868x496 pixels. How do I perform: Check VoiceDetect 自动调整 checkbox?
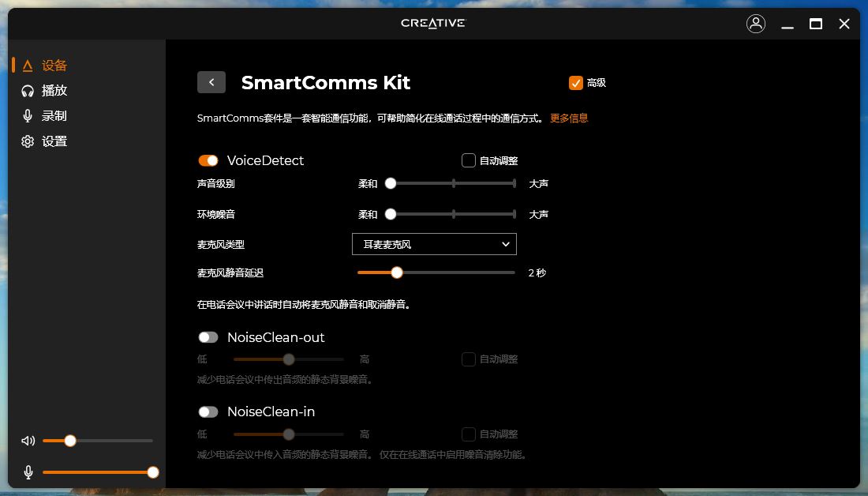click(x=468, y=160)
